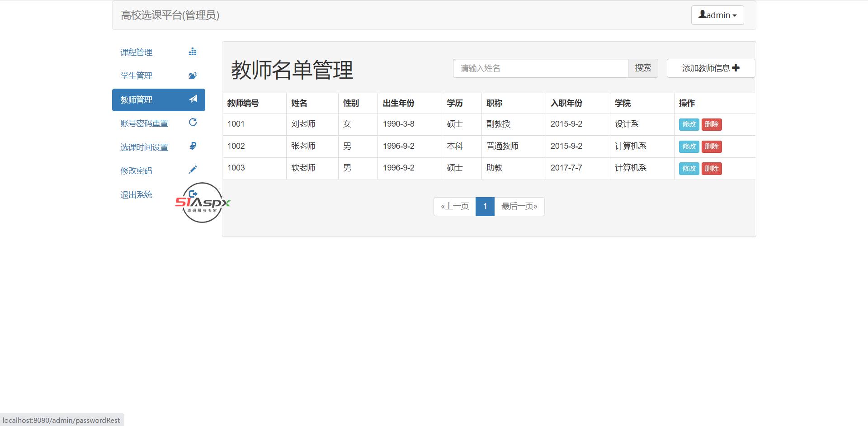The height and width of the screenshot is (426, 868).
Task: Jump to 最后一页»
Action: point(519,207)
